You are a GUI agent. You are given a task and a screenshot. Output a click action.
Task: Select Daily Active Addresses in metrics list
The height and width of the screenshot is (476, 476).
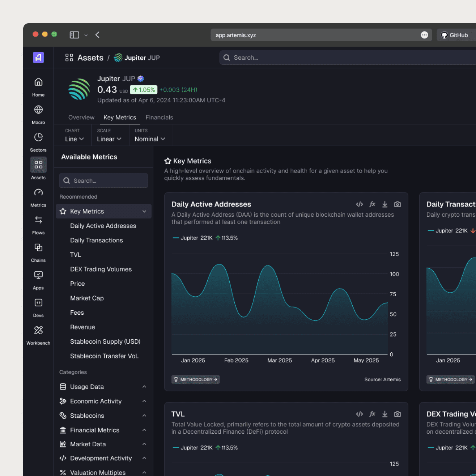coord(103,226)
